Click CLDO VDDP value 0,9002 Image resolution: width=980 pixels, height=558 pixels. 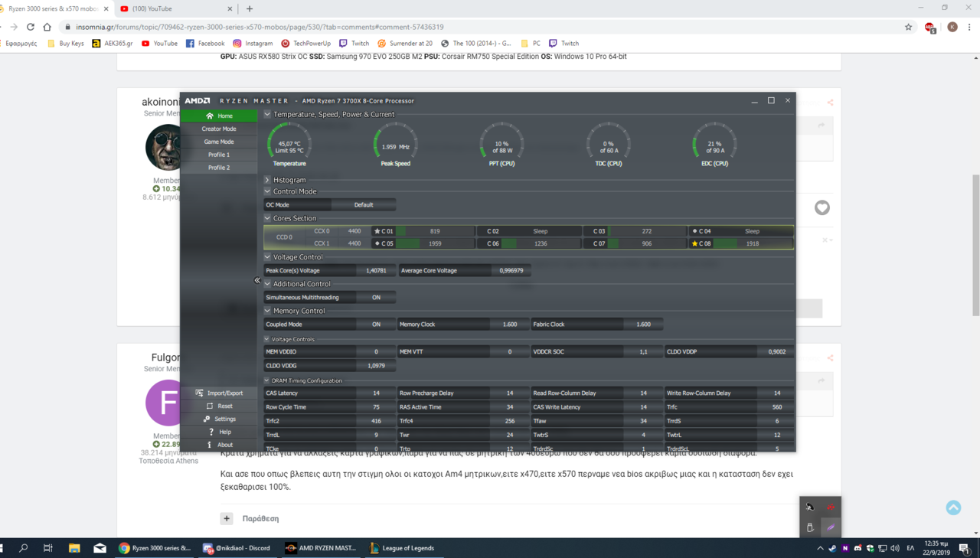[776, 352]
